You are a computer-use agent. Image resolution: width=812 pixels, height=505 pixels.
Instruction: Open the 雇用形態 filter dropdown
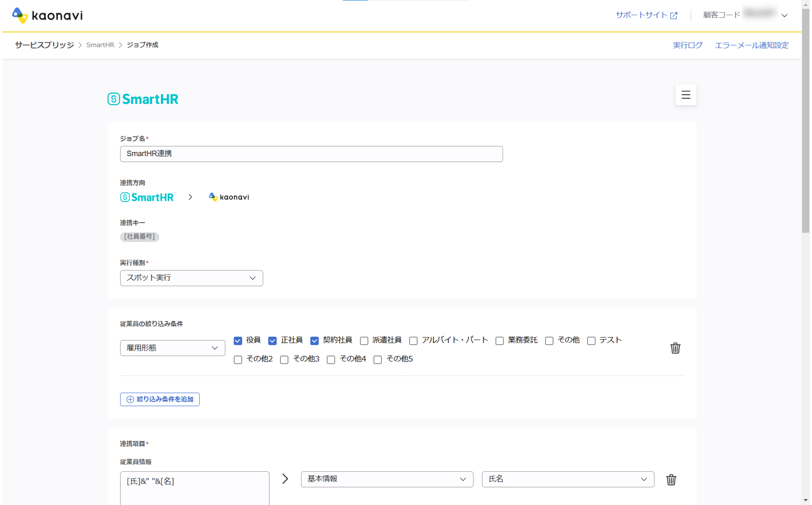point(172,348)
